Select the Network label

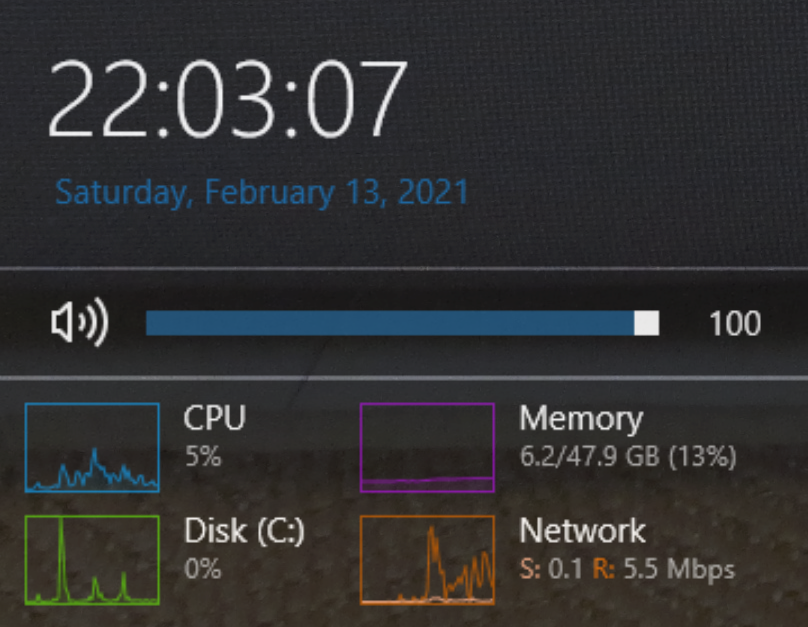(583, 531)
